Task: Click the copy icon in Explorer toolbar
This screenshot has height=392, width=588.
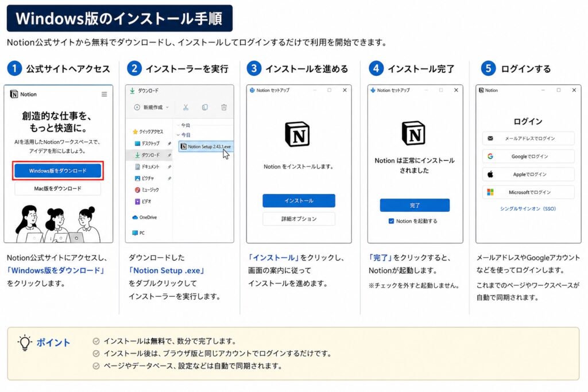Action: 205,107
